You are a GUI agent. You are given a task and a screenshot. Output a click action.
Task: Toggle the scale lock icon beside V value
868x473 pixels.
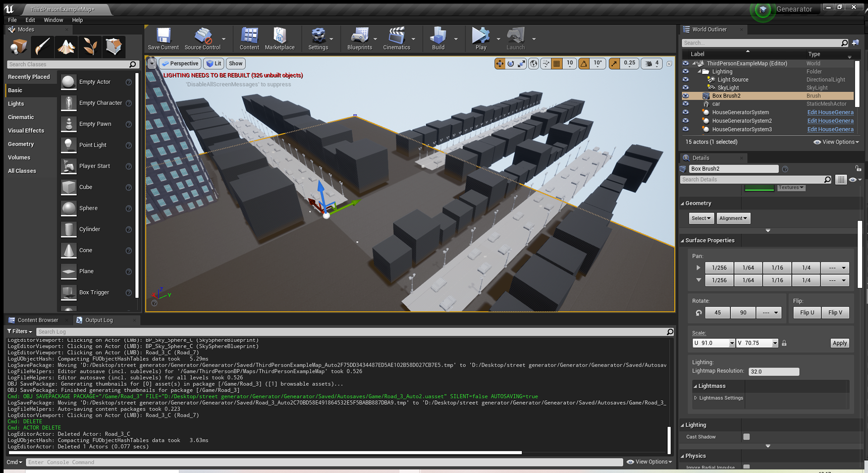(784, 343)
